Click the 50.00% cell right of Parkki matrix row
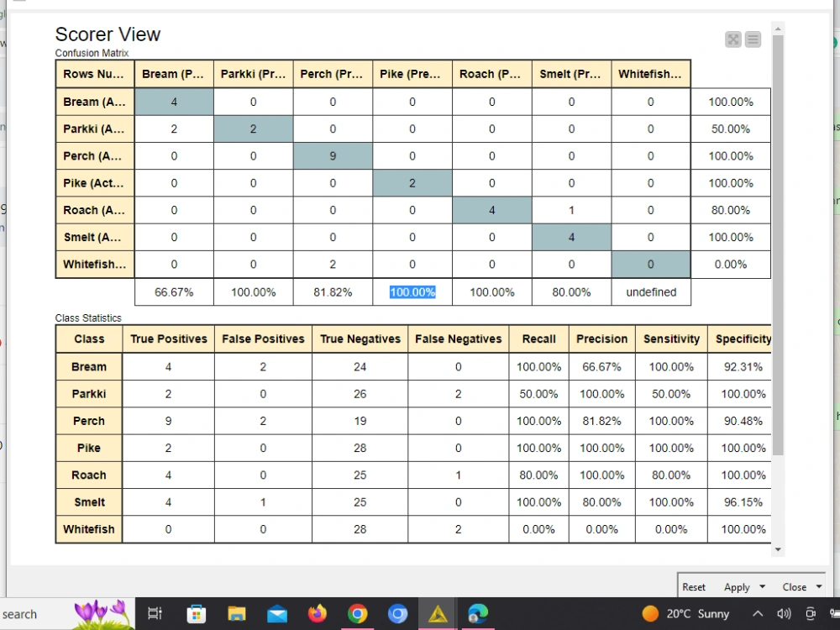The image size is (840, 630). pos(731,129)
